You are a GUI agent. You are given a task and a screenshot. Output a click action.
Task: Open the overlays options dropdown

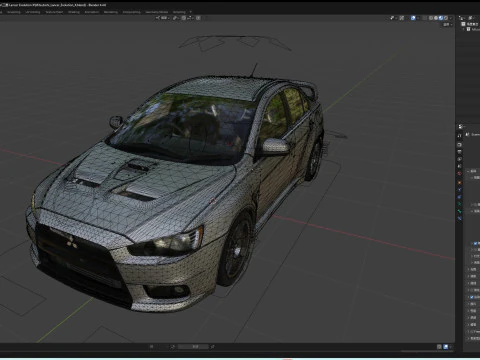coord(418,18)
